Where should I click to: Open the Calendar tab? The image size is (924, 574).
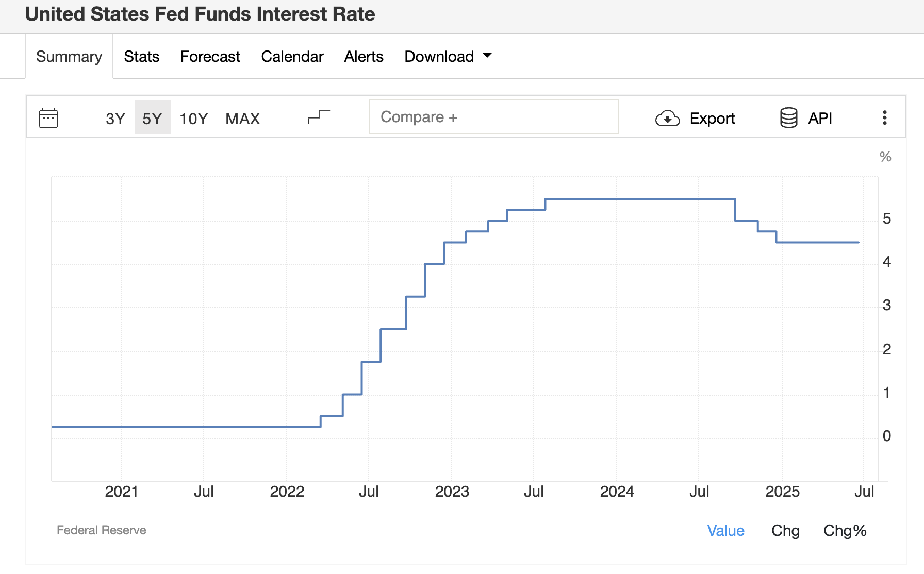(292, 56)
